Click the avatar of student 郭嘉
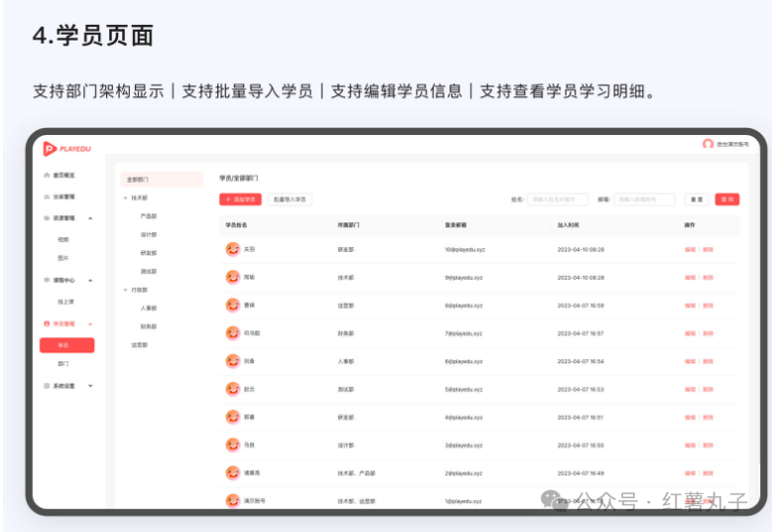 [233, 417]
